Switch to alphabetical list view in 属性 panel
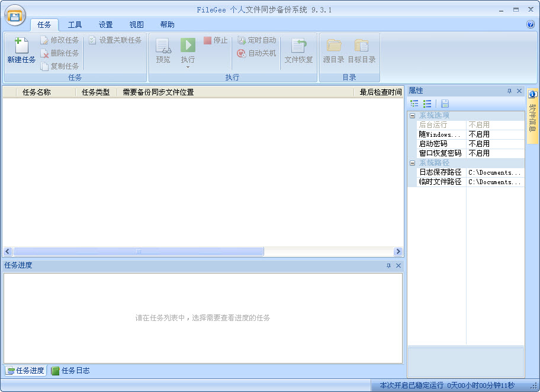 (x=427, y=104)
